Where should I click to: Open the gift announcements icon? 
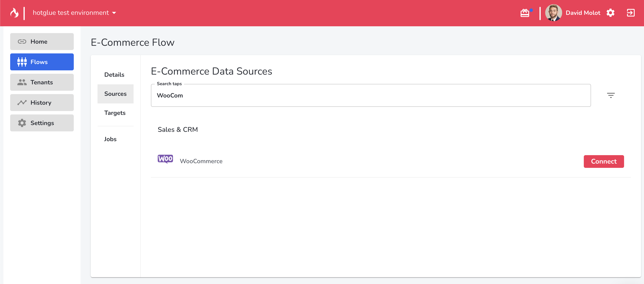tap(525, 13)
